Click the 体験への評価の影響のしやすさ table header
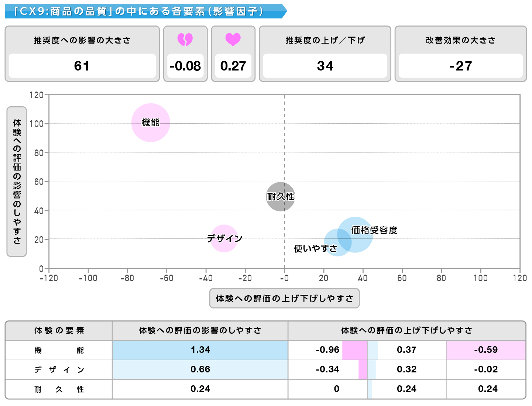Screen dimensions: 532x406 (200, 330)
